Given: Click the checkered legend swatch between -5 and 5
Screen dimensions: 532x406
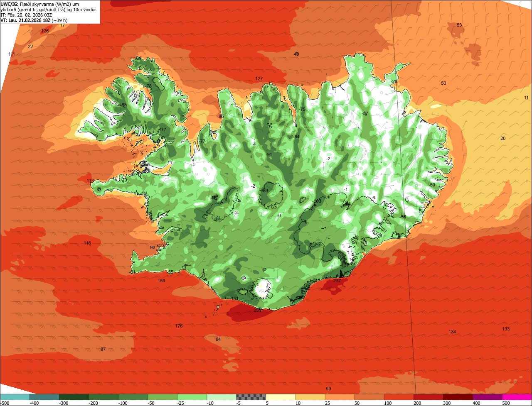Looking at the screenshot, I should tap(251, 397).
